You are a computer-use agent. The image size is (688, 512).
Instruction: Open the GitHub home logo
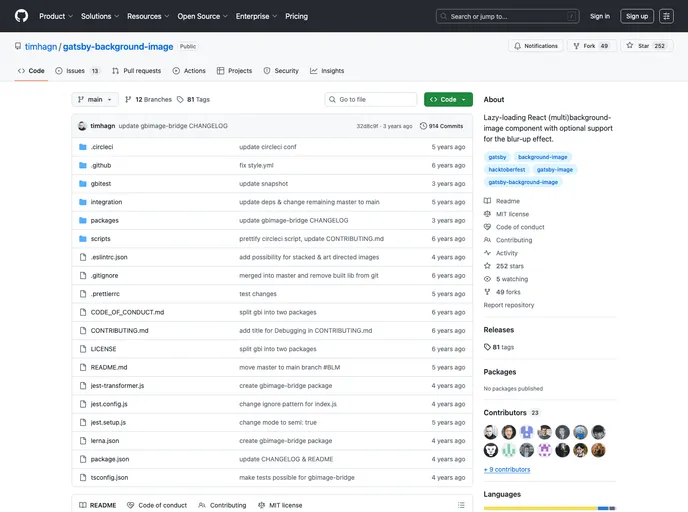[x=21, y=16]
